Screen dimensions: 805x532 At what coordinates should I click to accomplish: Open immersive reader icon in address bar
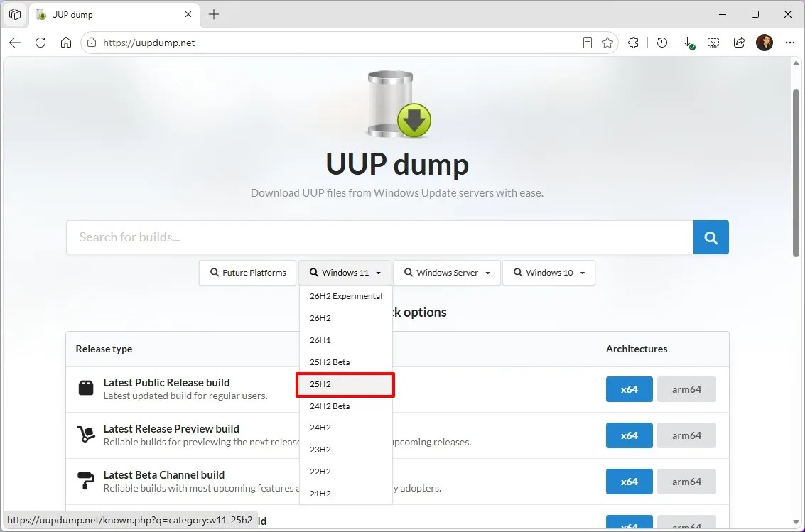[588, 43]
